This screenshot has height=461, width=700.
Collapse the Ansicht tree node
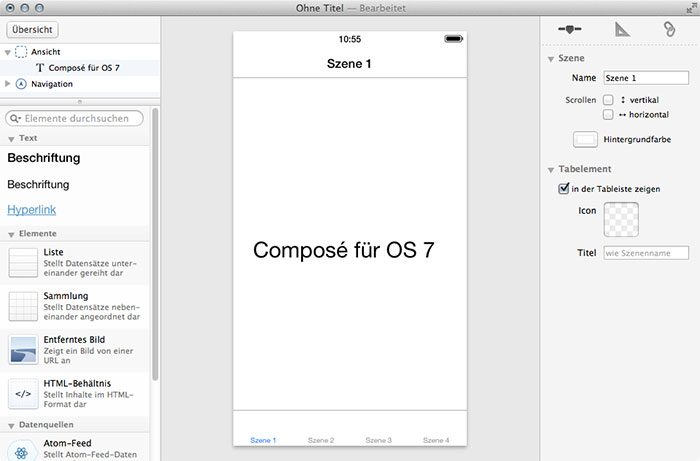tap(7, 52)
